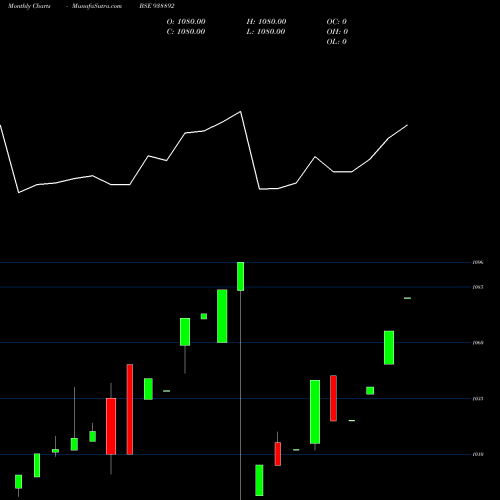The height and width of the screenshot is (500, 500).
Task: Click the last small green dash candle below 1085
Action: 407,298
